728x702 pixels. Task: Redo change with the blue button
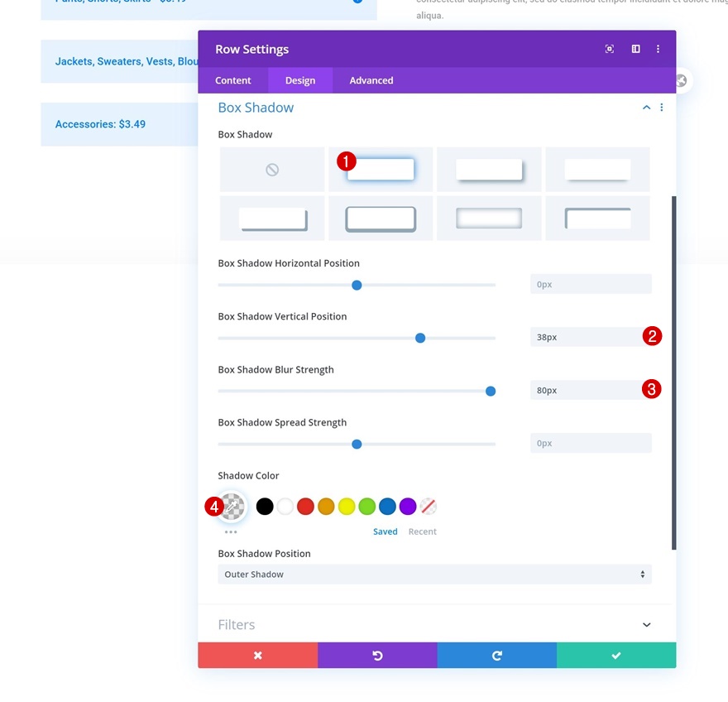click(497, 655)
